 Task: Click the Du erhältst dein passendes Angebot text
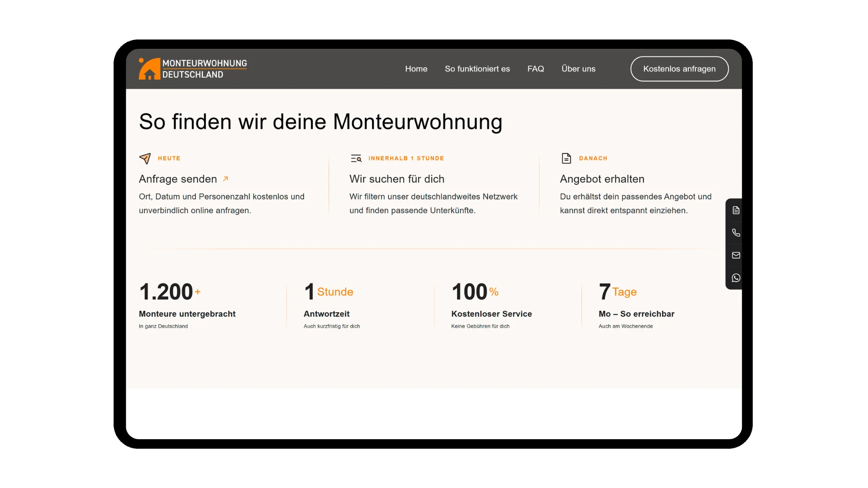(636, 203)
